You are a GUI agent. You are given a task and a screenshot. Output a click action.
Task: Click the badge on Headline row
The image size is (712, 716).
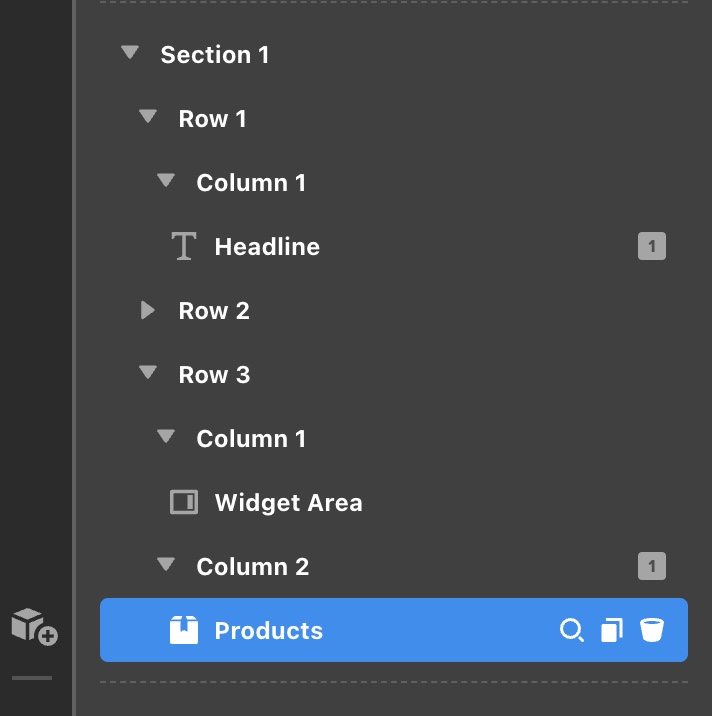click(x=652, y=246)
